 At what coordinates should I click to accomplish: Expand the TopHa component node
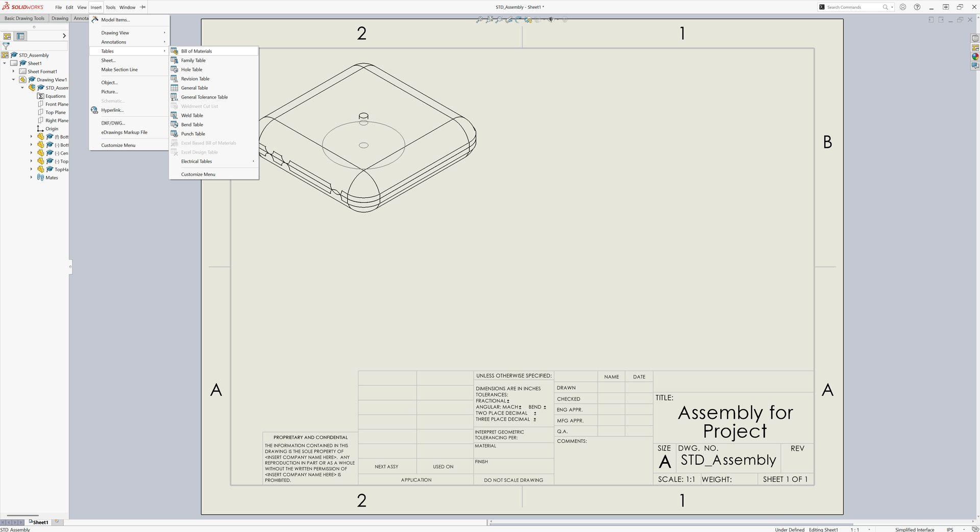pyautogui.click(x=31, y=169)
